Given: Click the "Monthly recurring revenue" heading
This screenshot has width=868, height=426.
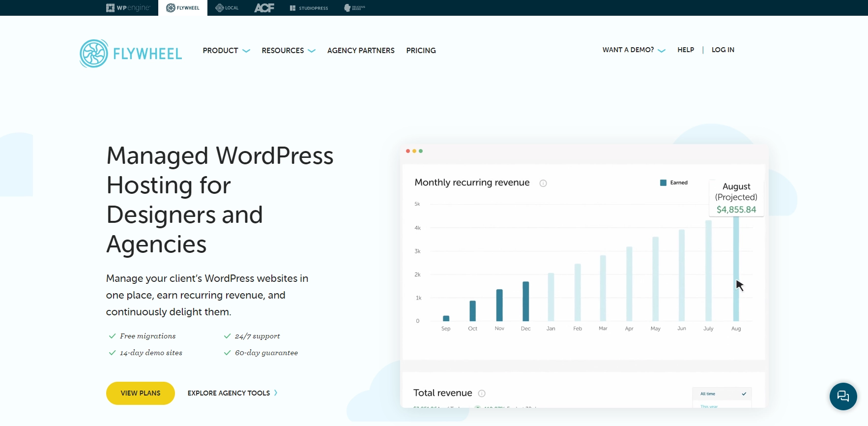Looking at the screenshot, I should click(472, 183).
